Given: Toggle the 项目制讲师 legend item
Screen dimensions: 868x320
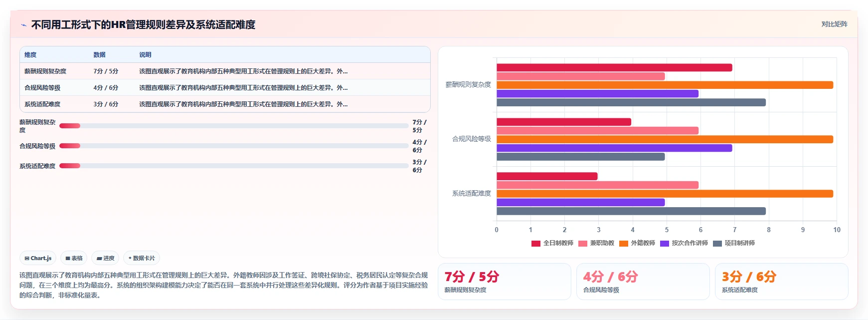Looking at the screenshot, I should point(734,243).
